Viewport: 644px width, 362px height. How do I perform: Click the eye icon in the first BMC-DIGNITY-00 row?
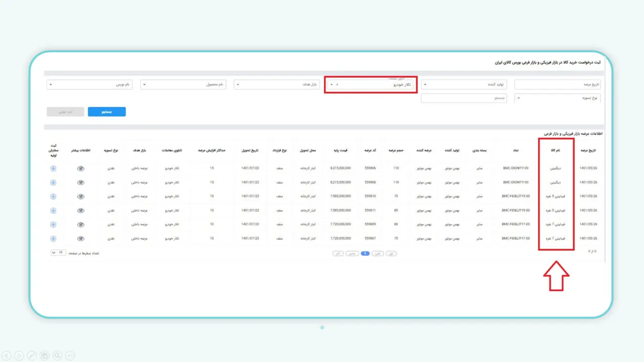[80, 168]
